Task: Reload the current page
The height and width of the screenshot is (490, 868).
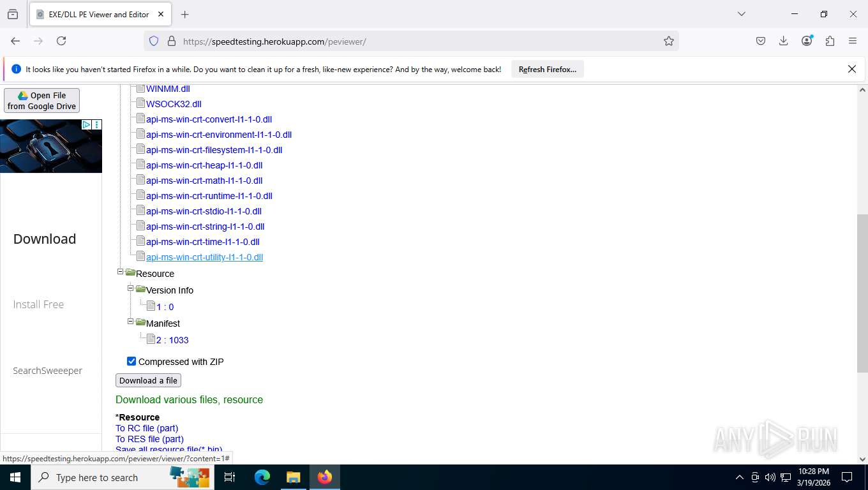Action: (x=61, y=41)
